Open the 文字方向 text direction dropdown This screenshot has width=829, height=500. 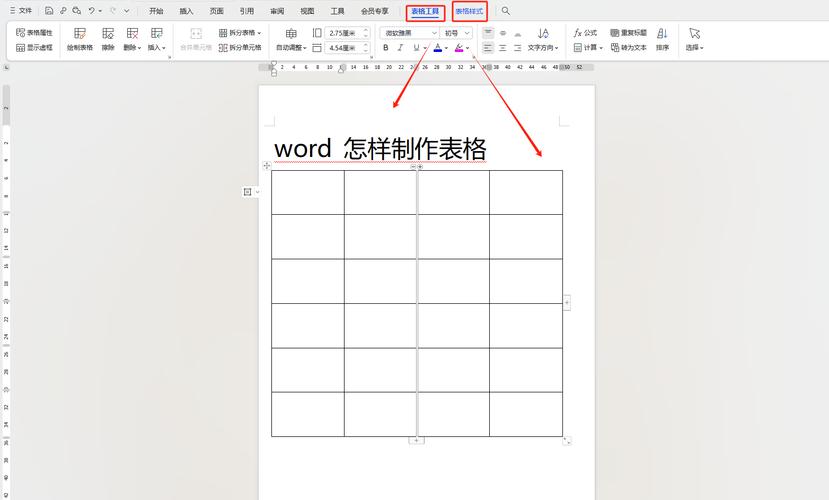tap(543, 48)
